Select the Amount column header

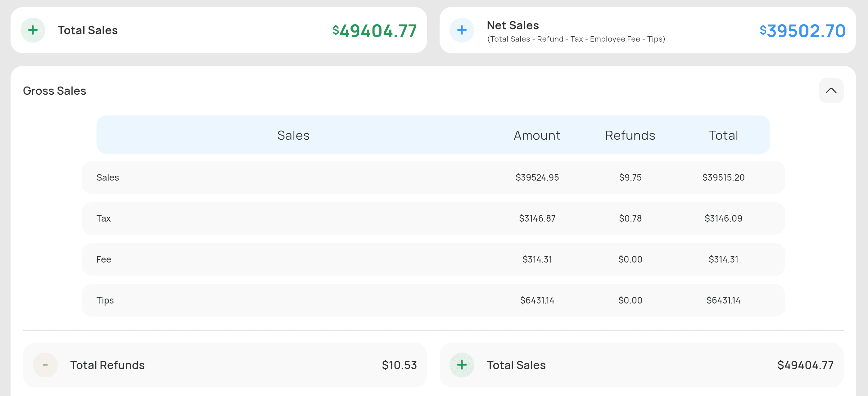pyautogui.click(x=536, y=135)
